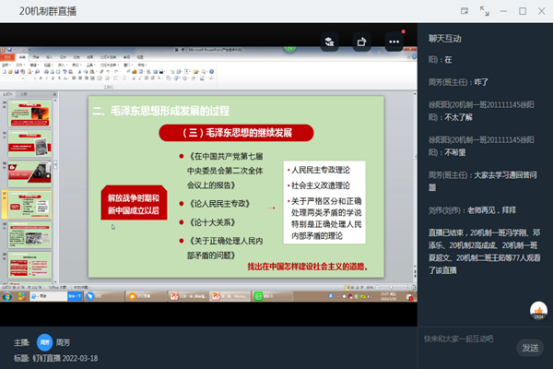Image resolution: width=554 pixels, height=369 pixels.
Task: Click the thumbs-up like button
Action: (x=538, y=310)
